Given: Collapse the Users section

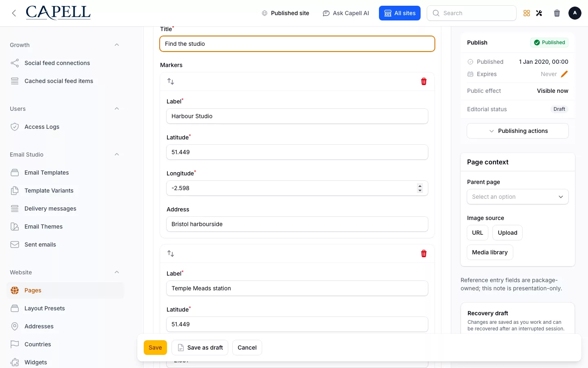Looking at the screenshot, I should point(117,109).
